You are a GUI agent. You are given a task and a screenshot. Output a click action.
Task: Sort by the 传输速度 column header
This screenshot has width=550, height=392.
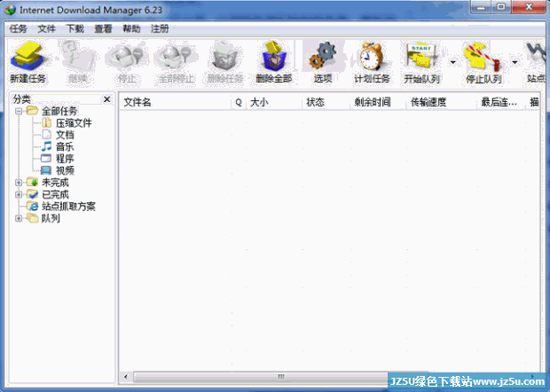(441, 102)
